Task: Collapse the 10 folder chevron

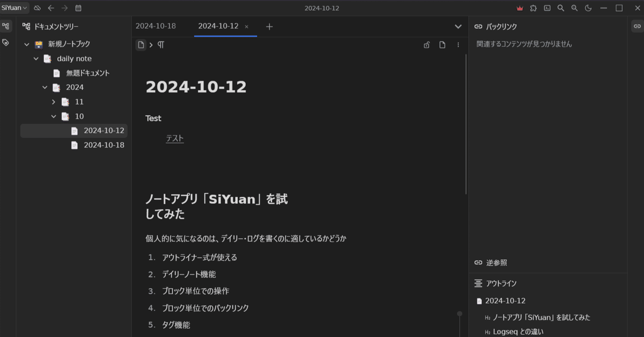Action: 54,116
